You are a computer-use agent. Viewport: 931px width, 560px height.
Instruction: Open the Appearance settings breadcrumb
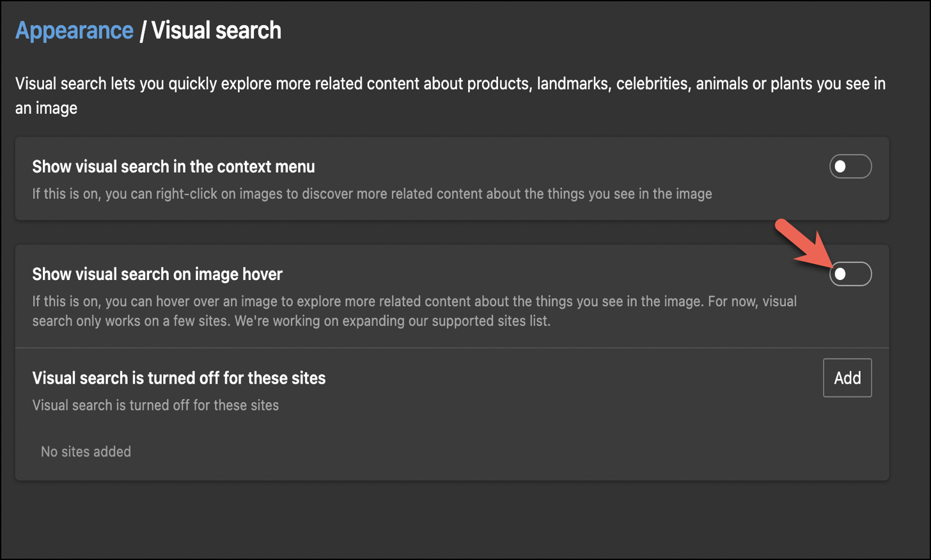tap(74, 29)
